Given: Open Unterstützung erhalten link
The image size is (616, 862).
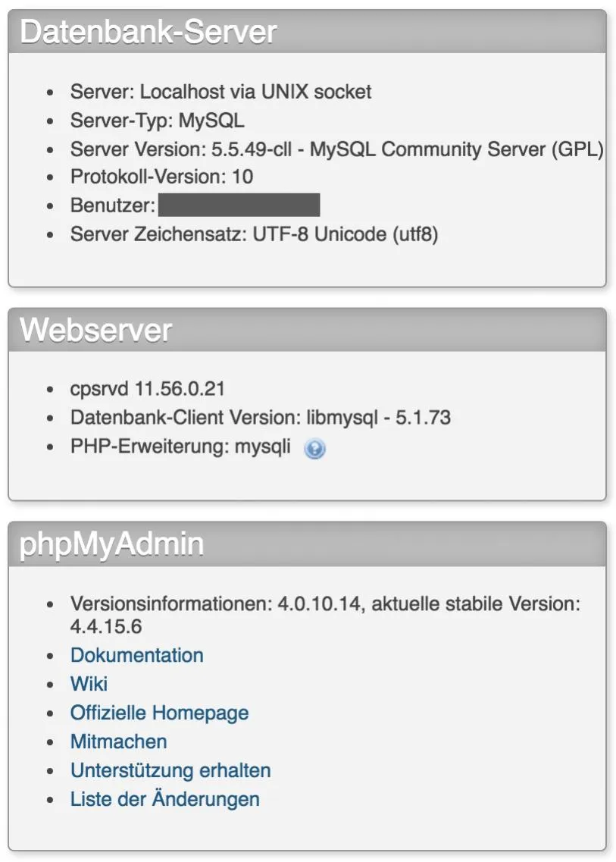Looking at the screenshot, I should 170,770.
